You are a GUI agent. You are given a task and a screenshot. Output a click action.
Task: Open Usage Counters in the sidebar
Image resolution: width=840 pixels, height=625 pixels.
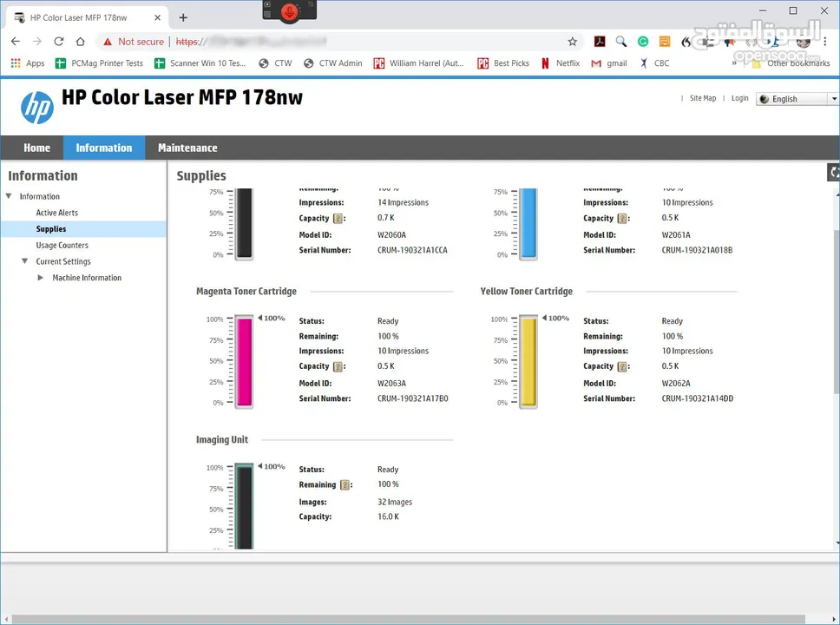click(x=62, y=246)
